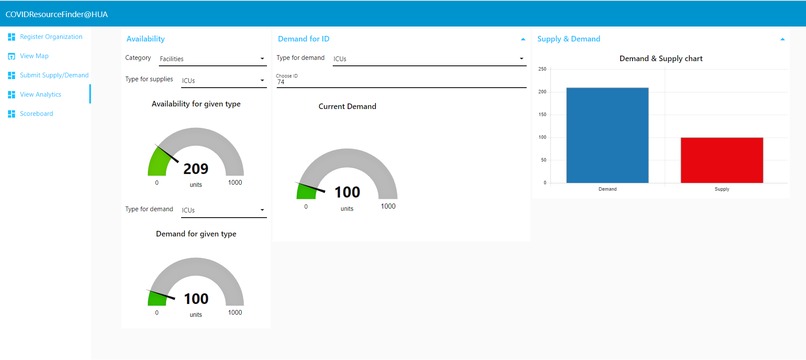Click the Submit Supply/Demand sidebar icon
This screenshot has height=360, width=806.
[11, 76]
